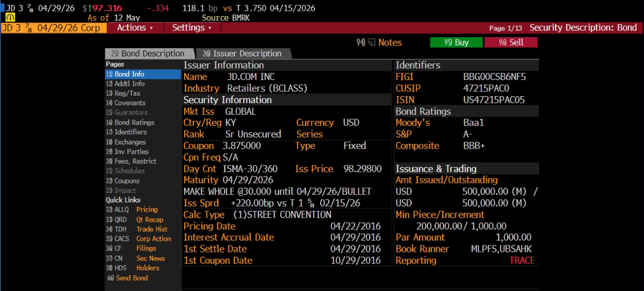Open Reg/Tax page

[123, 93]
